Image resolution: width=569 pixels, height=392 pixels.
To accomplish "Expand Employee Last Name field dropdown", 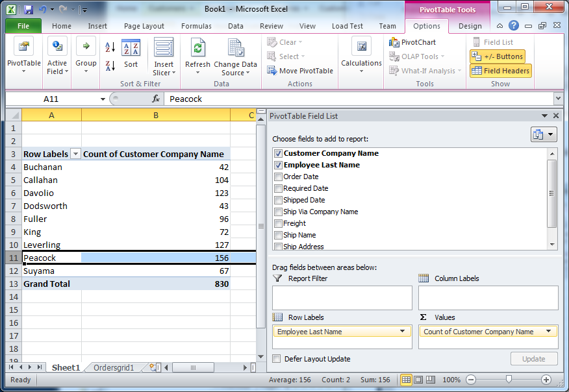I will tap(402, 331).
